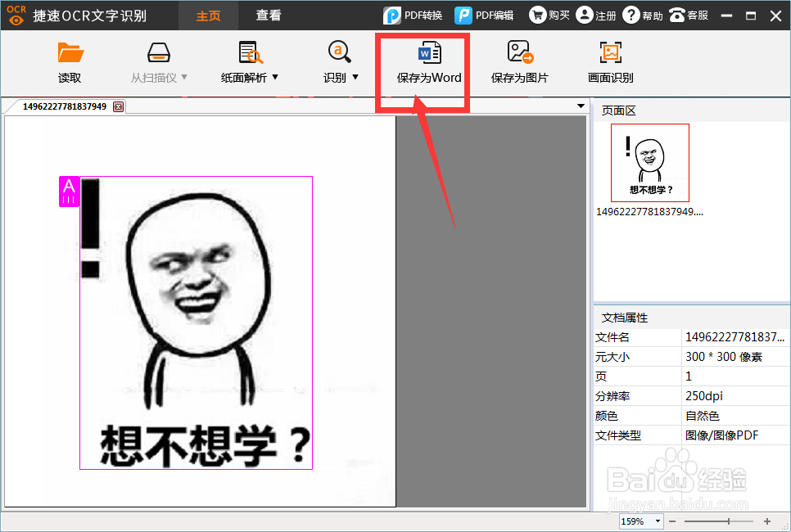Viewport: 791px width, 532px height.
Task: Select the 14962227781837949 document tab
Action: coord(65,106)
